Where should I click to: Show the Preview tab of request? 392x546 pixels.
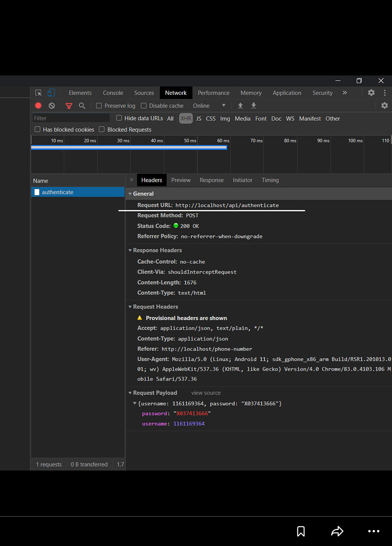coord(181,180)
